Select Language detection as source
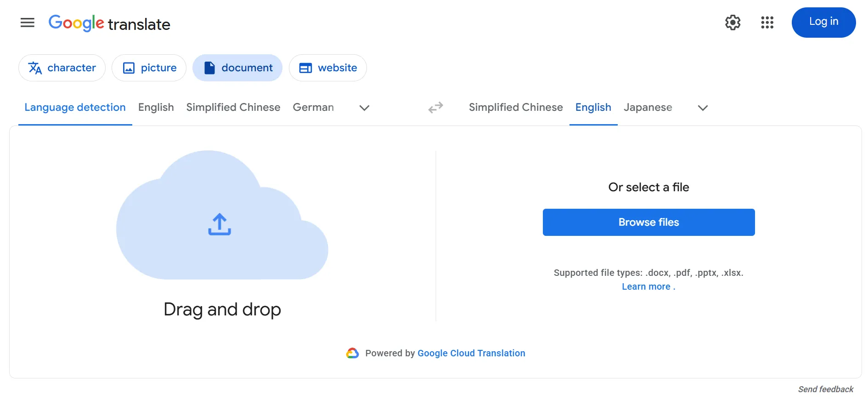Screen dimensions: 868x400 [x=75, y=108]
